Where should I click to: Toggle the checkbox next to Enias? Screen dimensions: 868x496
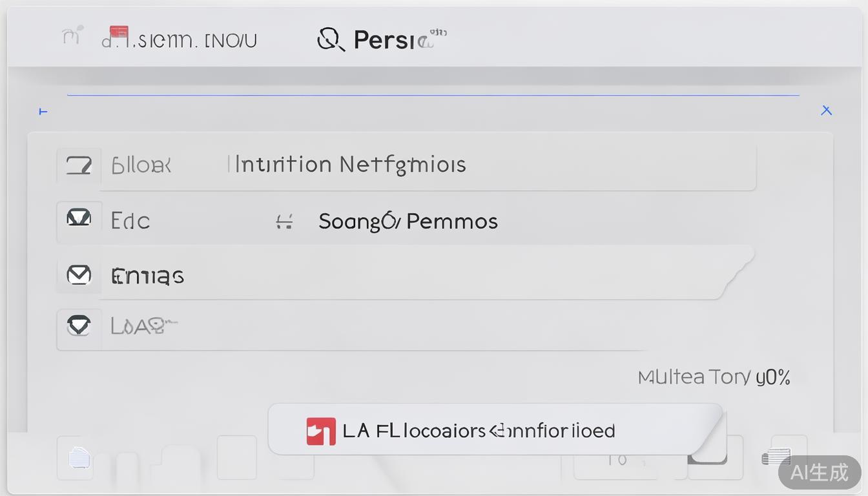tap(79, 276)
